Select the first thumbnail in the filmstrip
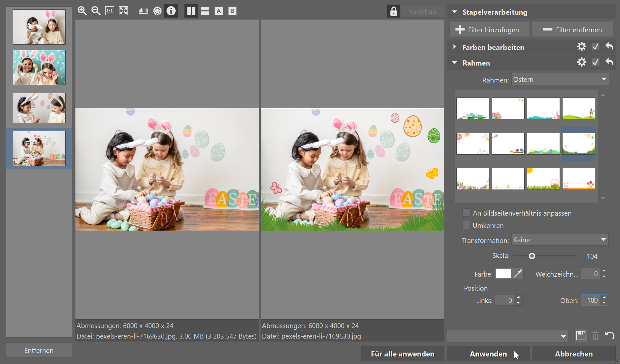Screen dimensions: 620x364 tap(39, 27)
